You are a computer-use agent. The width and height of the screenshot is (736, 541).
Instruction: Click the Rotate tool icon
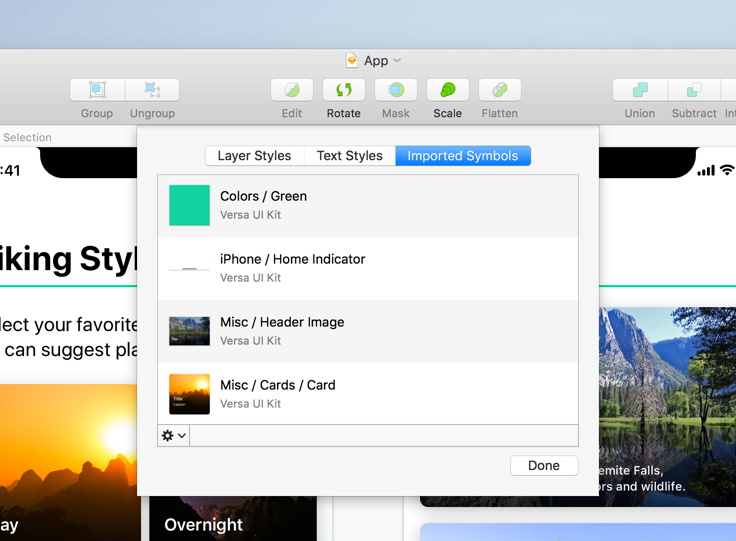tap(344, 90)
